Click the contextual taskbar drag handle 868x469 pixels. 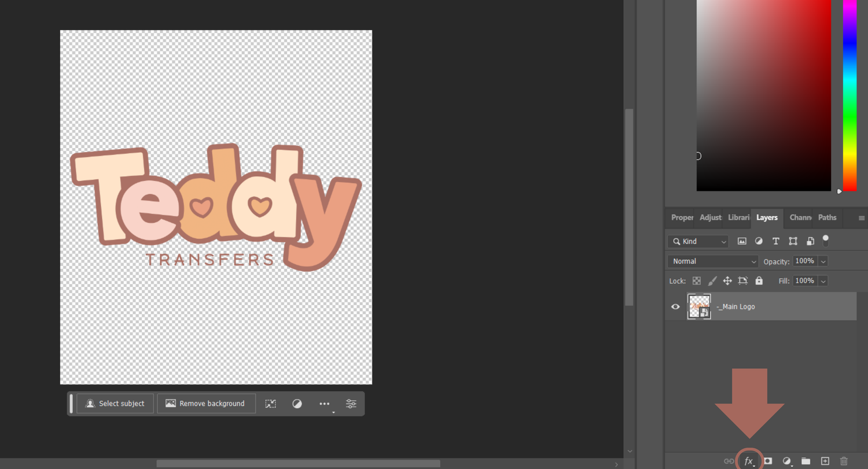[71, 404]
